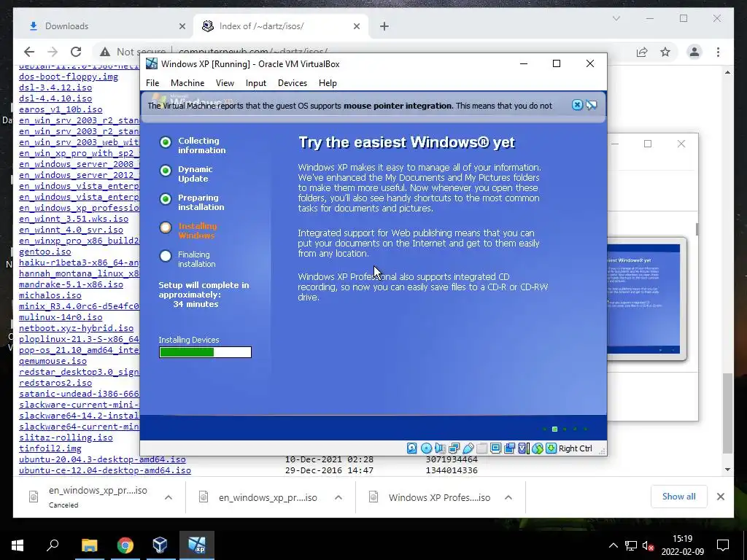Screen dimensions: 747x560
Task: Open the File menu in VirtualBox
Action: [x=152, y=83]
